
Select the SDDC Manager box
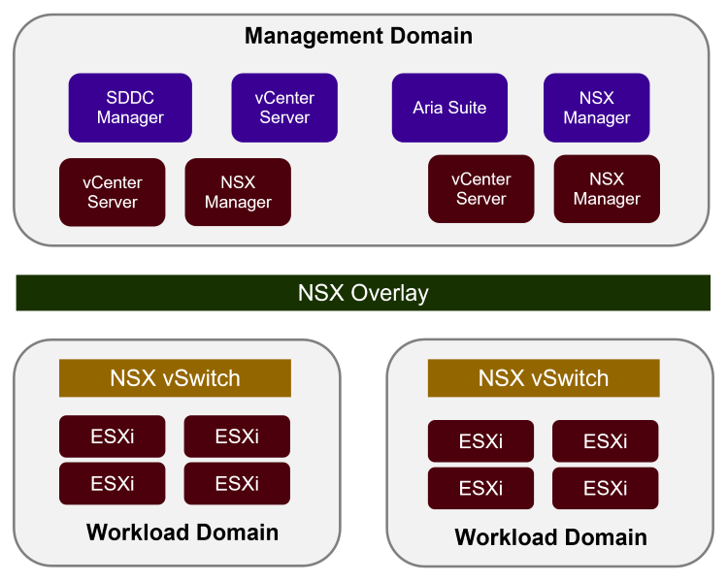[x=130, y=108]
